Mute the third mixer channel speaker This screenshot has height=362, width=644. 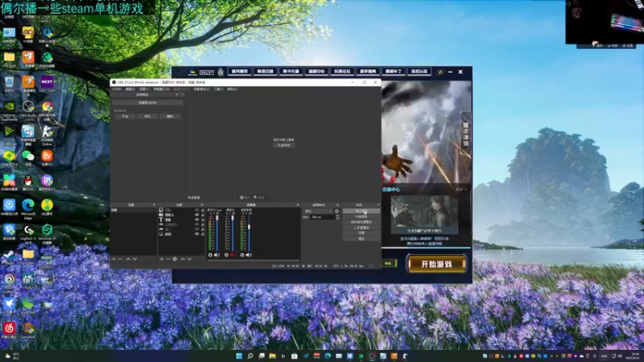249,255
